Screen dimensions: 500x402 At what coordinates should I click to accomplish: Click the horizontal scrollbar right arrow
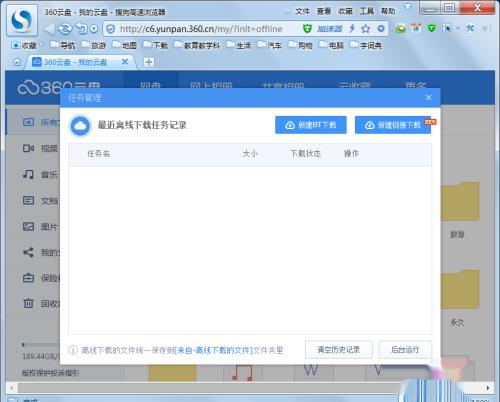point(488,388)
